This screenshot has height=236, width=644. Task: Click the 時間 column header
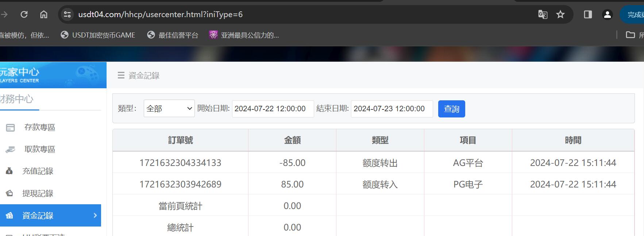tap(573, 140)
